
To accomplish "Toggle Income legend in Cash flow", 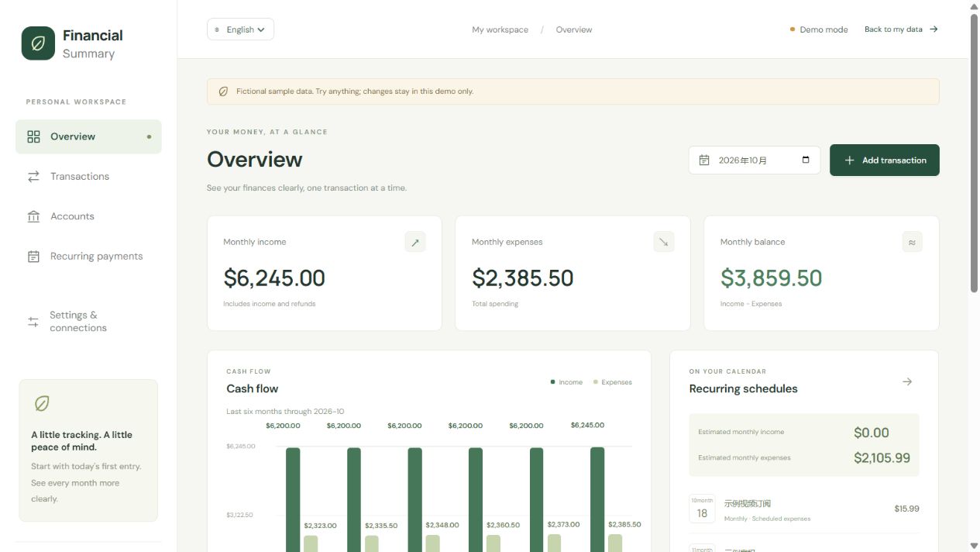I will [566, 382].
